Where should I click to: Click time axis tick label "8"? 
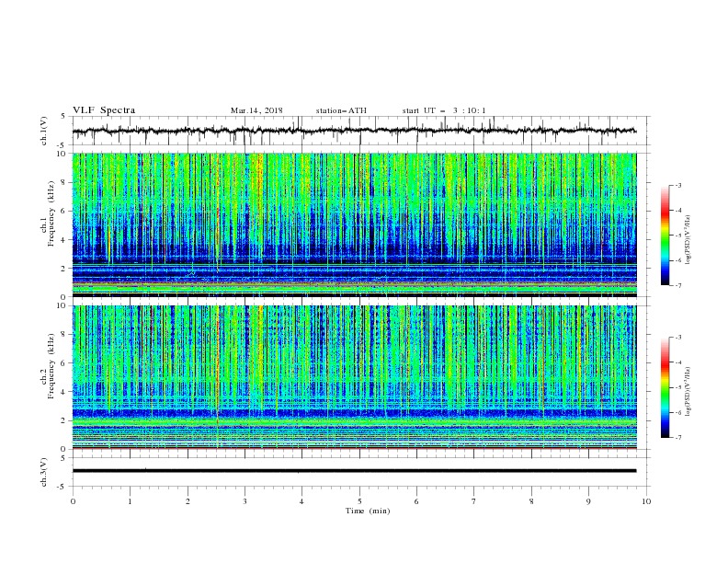coord(531,501)
